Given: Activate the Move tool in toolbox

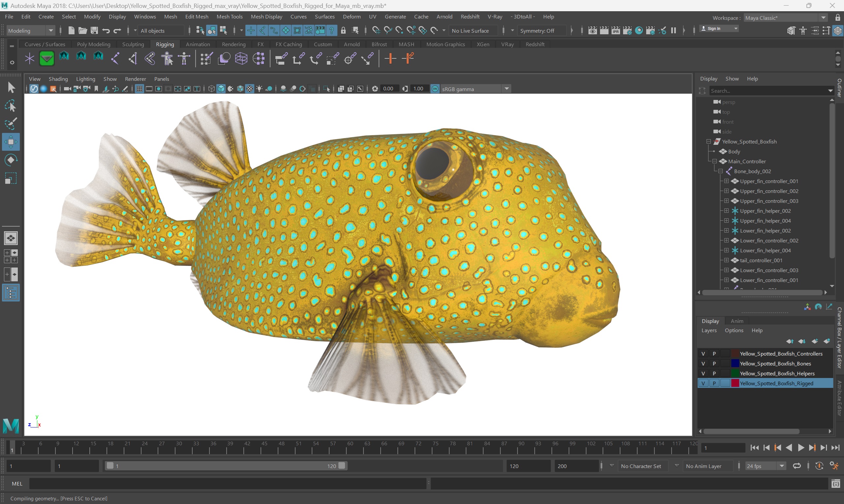Looking at the screenshot, I should [x=11, y=142].
